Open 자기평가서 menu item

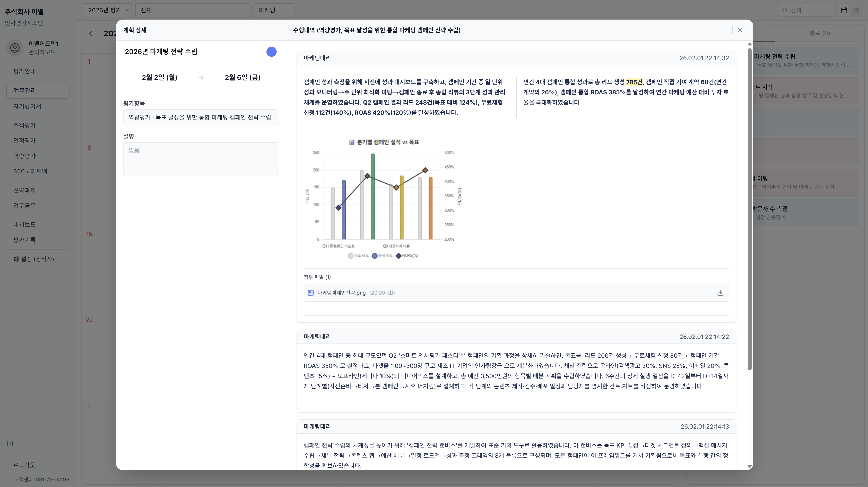pos(27,106)
